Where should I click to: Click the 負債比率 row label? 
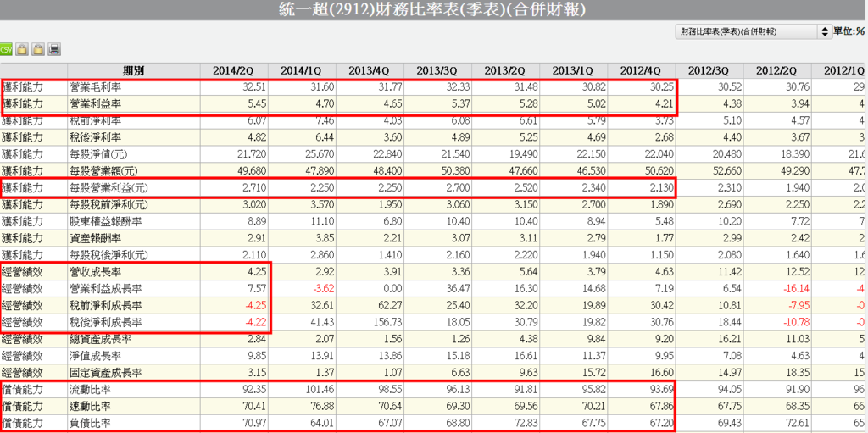[91, 423]
